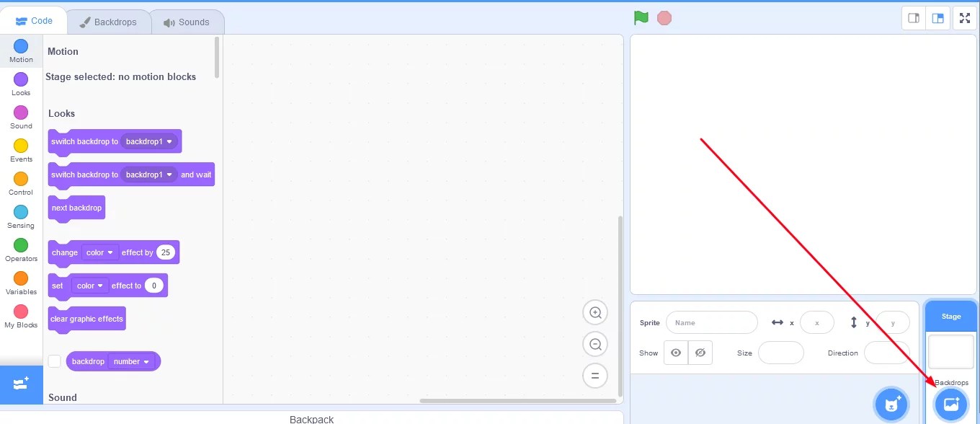Edit the value 0 in set effect block

tap(153, 286)
